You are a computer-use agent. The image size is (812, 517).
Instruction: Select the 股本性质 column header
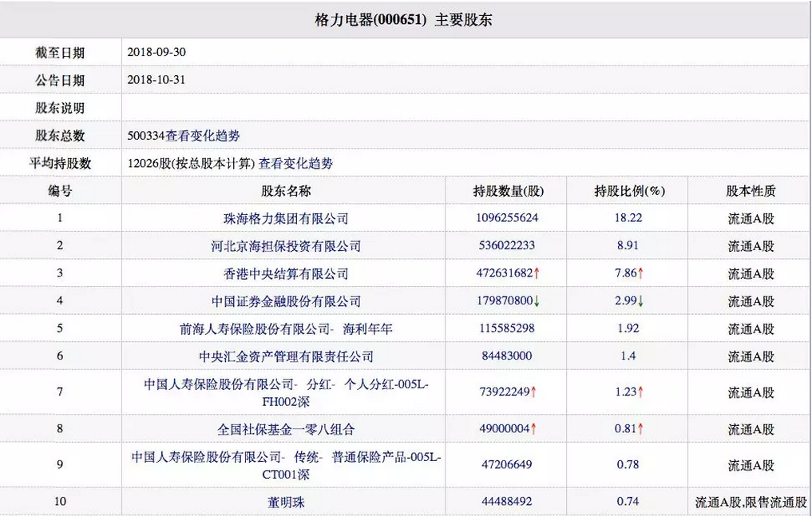click(x=751, y=191)
